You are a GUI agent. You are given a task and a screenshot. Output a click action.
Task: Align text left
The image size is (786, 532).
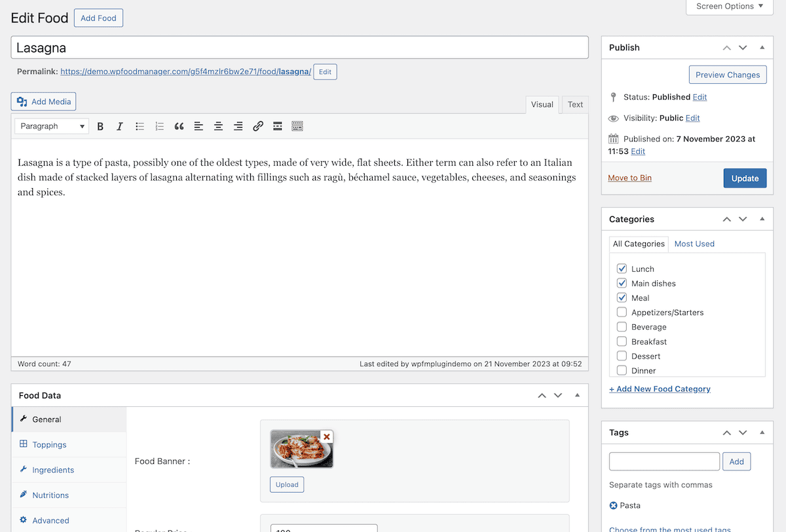click(x=198, y=126)
